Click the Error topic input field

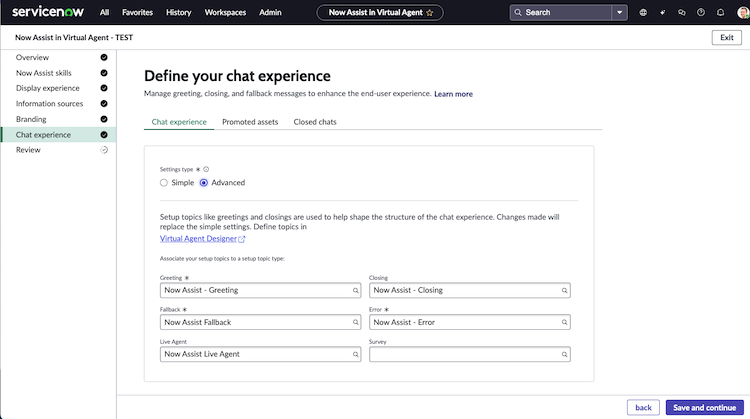(x=470, y=322)
